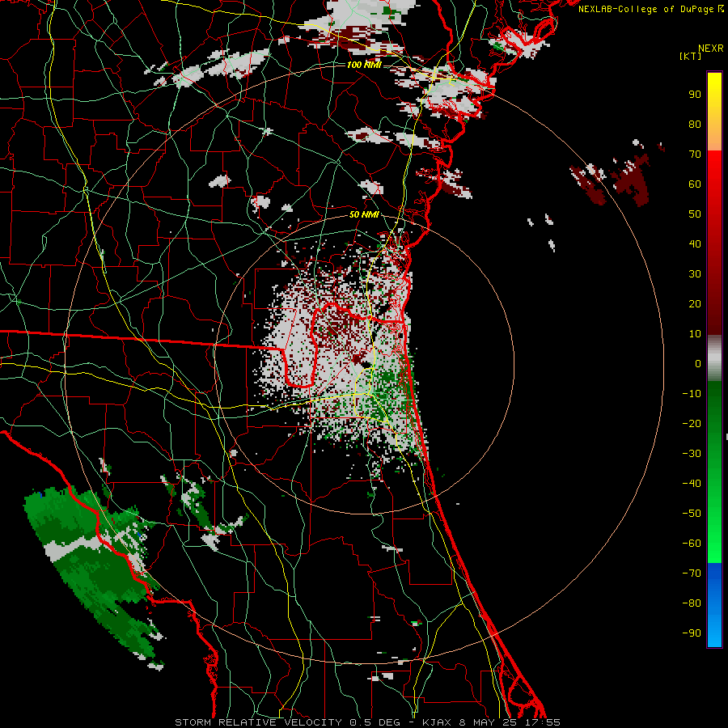Image resolution: width=728 pixels, height=728 pixels.
Task: Click the Storm Relative Velocity caption text
Action: point(367,722)
